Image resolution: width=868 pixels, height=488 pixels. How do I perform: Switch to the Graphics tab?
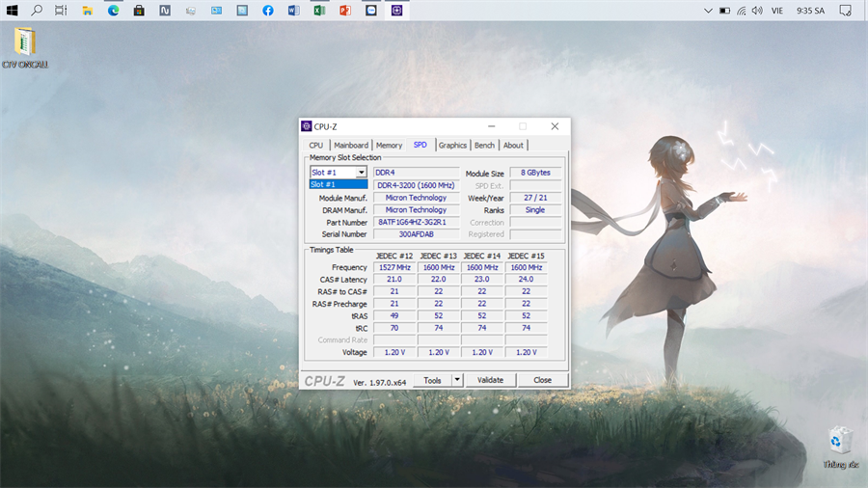tap(453, 145)
